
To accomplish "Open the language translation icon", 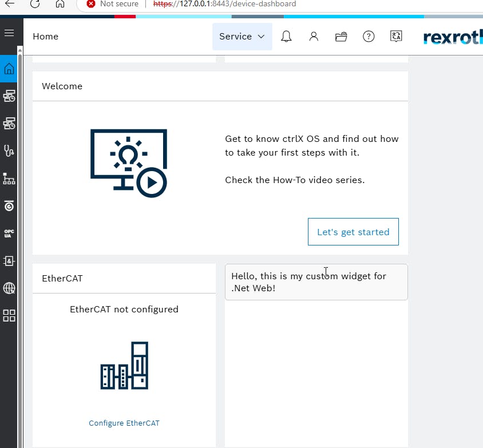I will click(396, 37).
